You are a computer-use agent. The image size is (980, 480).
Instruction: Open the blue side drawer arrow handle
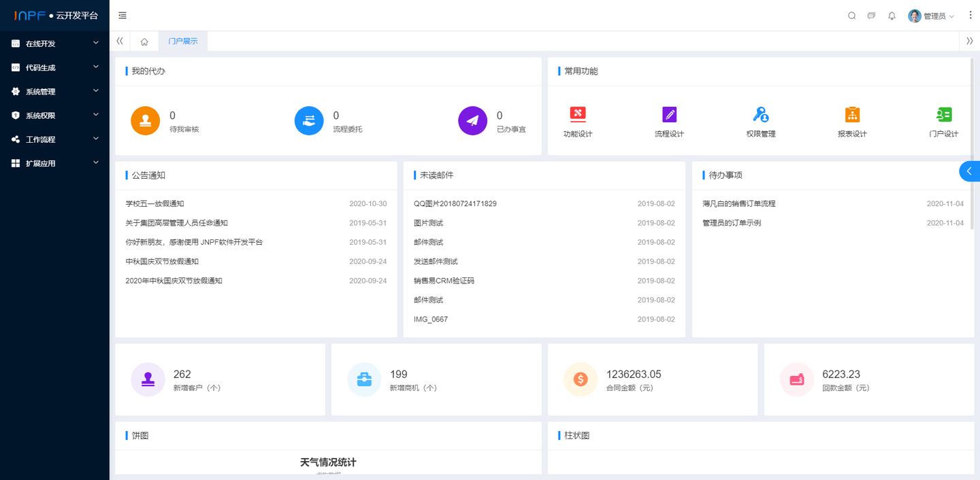click(970, 171)
